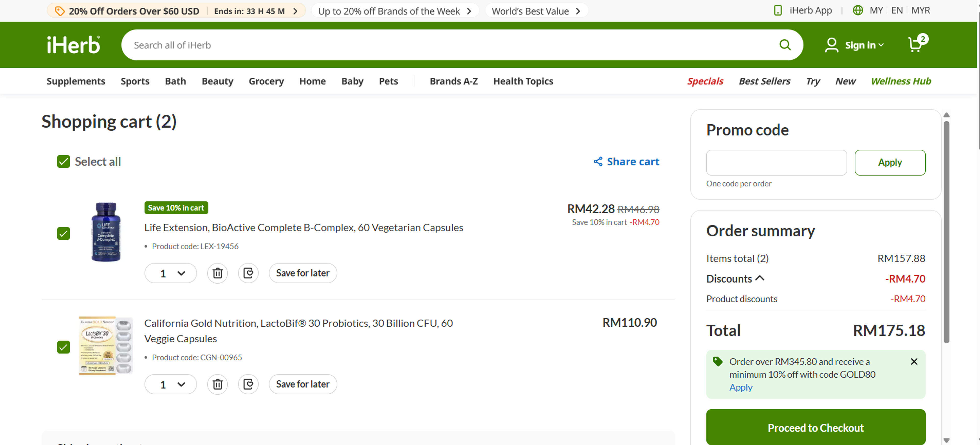Open the Pets menu
Viewport: 980px width, 445px height.
(x=388, y=81)
